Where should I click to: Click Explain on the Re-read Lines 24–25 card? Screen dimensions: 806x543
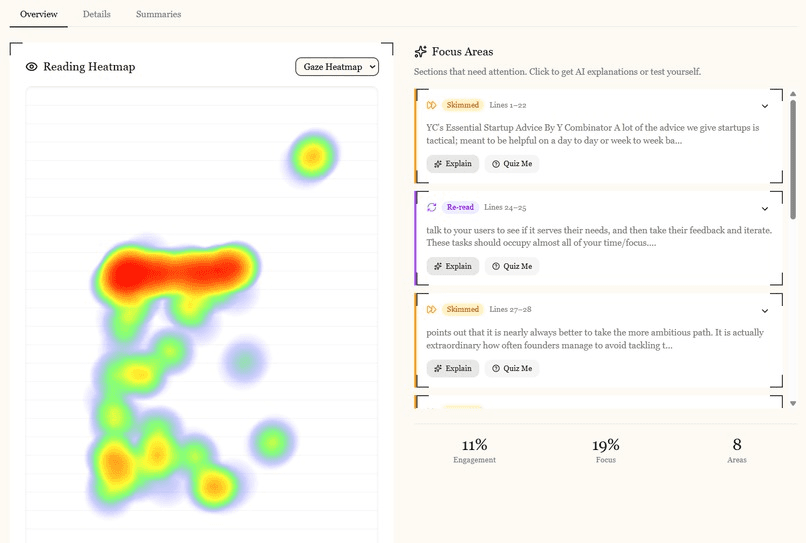[x=452, y=266]
